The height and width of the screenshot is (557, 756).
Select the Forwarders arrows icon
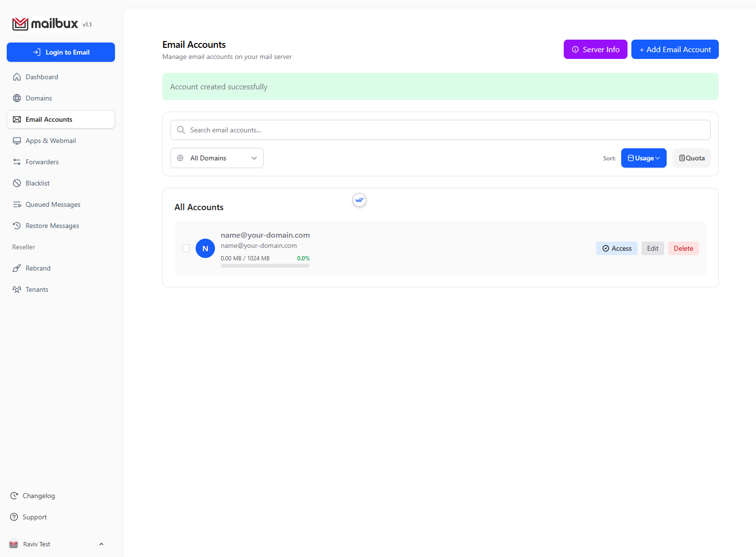[x=17, y=162]
